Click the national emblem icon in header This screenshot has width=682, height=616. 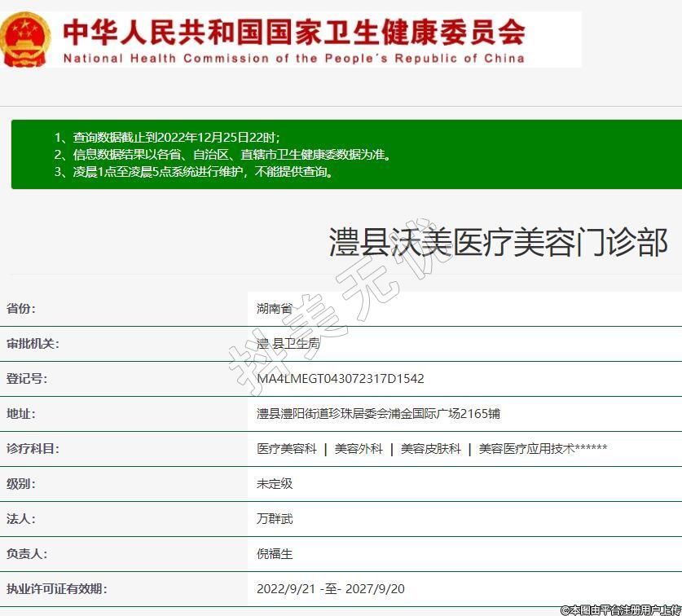coord(26,38)
